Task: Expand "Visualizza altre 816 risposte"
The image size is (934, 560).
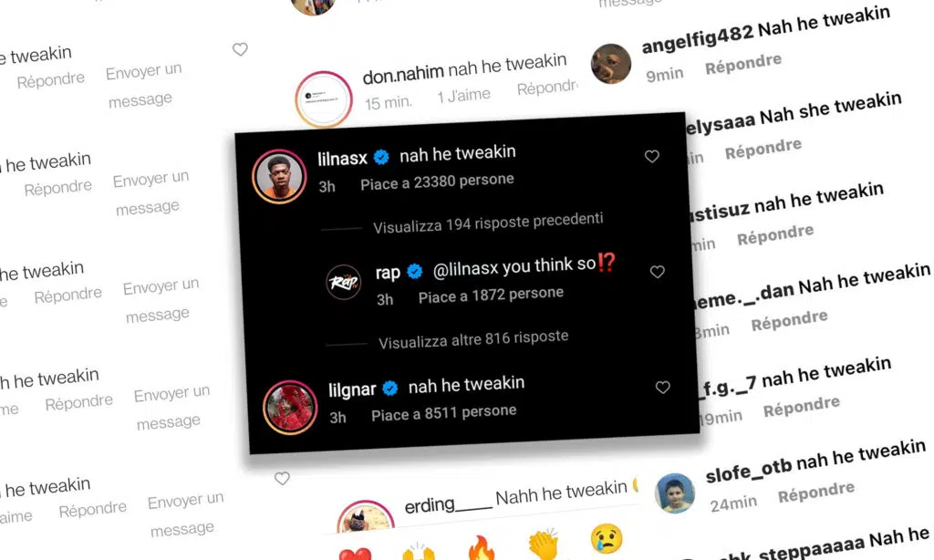Action: pos(473,340)
